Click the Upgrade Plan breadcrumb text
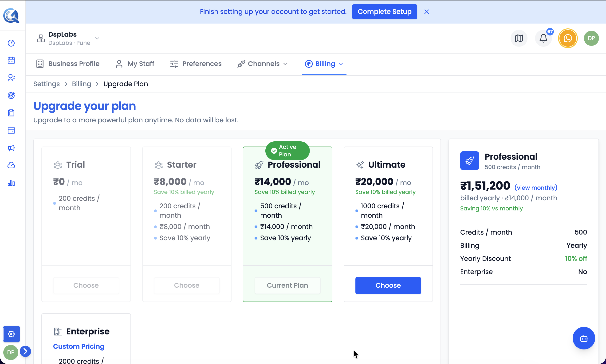 point(126,84)
